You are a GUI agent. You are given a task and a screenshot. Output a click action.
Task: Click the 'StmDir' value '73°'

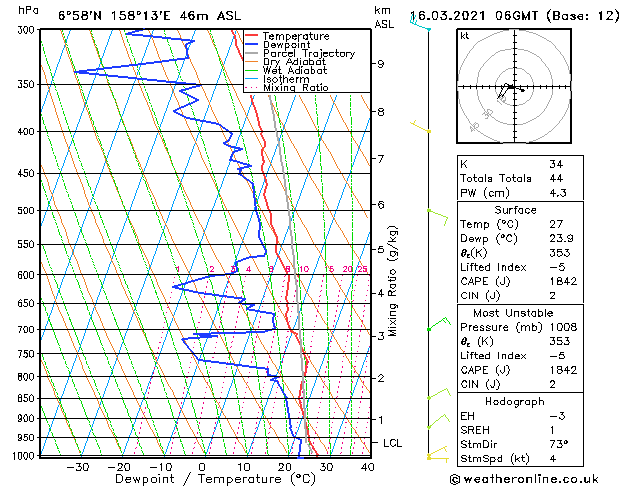(559, 445)
